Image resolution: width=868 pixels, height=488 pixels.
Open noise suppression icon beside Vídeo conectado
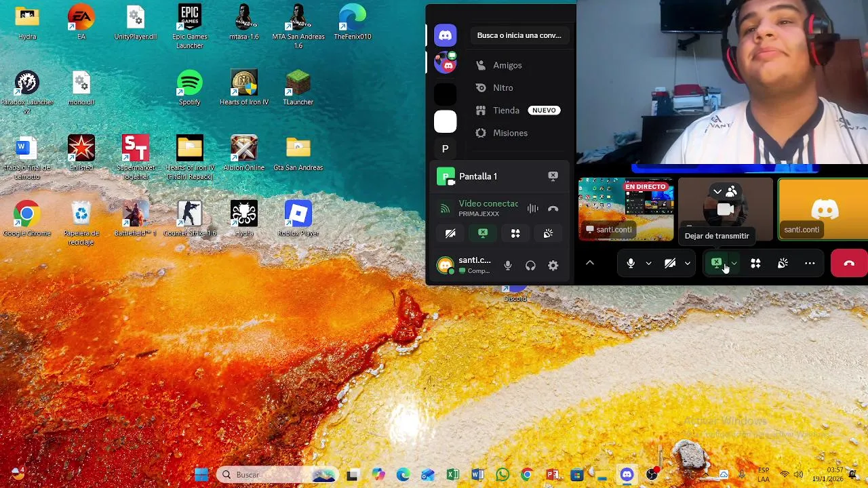(x=532, y=209)
